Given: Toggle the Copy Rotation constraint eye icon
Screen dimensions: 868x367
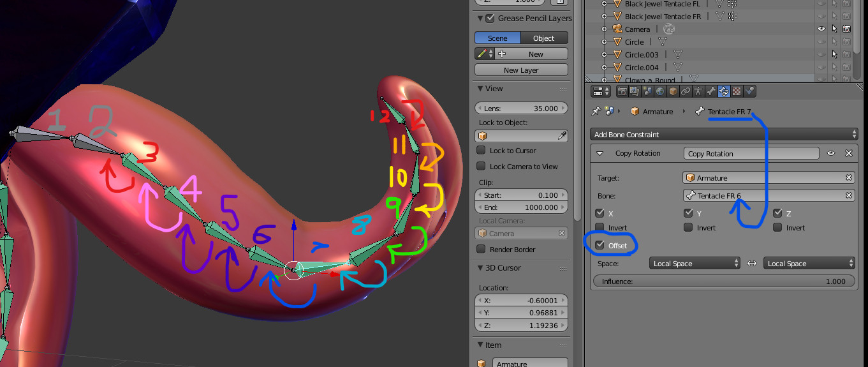Looking at the screenshot, I should pyautogui.click(x=831, y=154).
